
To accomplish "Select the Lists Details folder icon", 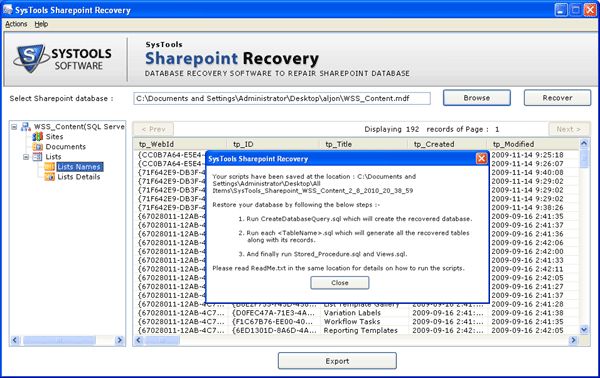I will (x=50, y=177).
